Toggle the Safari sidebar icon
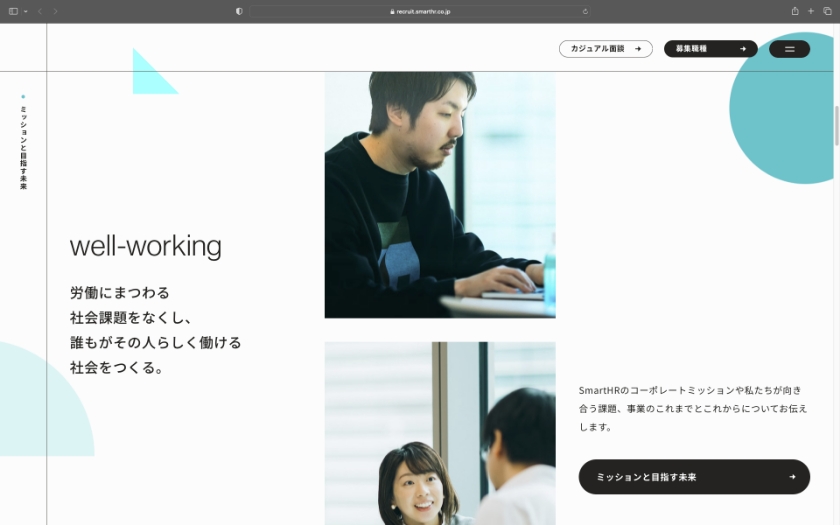Image resolution: width=840 pixels, height=525 pixels. tap(13, 11)
